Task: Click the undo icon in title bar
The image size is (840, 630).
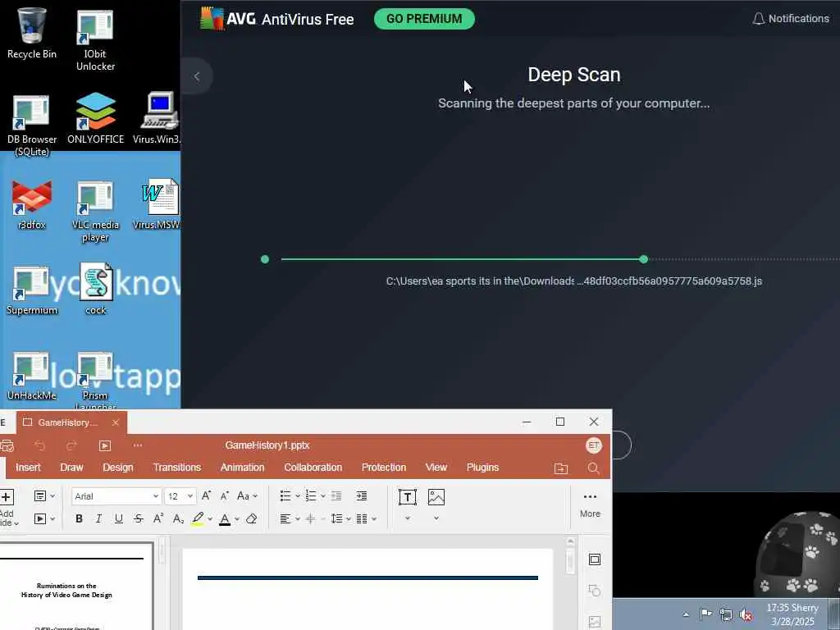Action: click(39, 445)
